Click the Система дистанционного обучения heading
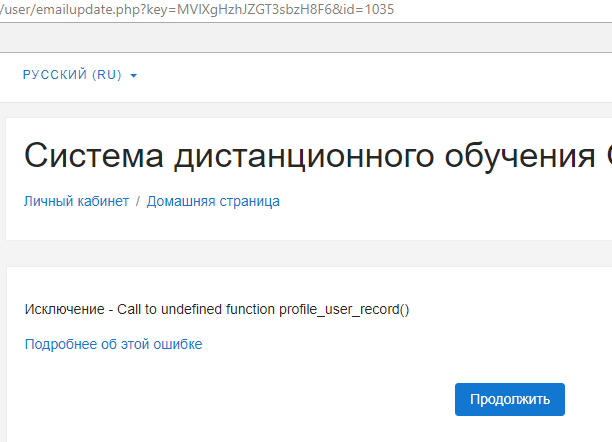612x442 pixels. (x=318, y=156)
